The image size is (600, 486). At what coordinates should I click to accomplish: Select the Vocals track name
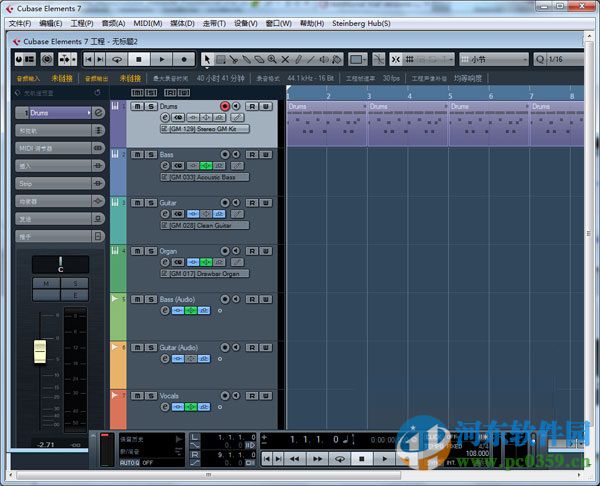169,396
